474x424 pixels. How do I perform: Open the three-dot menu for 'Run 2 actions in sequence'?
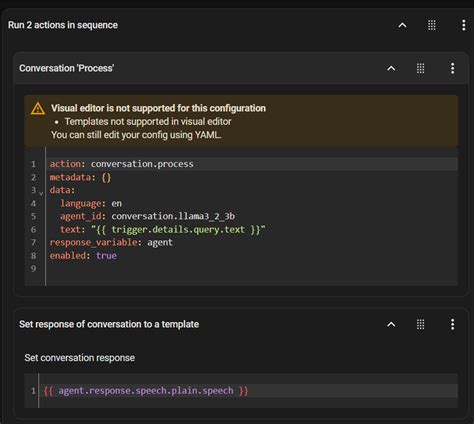click(x=463, y=25)
